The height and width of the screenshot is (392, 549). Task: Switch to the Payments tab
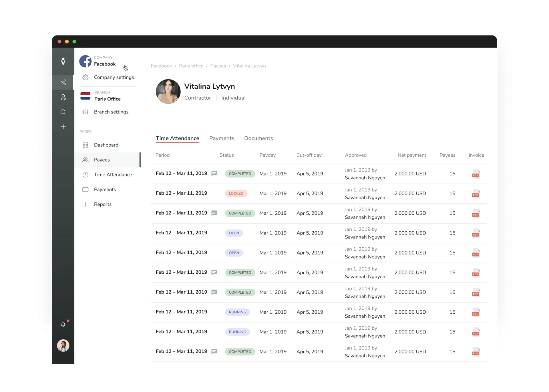(222, 138)
